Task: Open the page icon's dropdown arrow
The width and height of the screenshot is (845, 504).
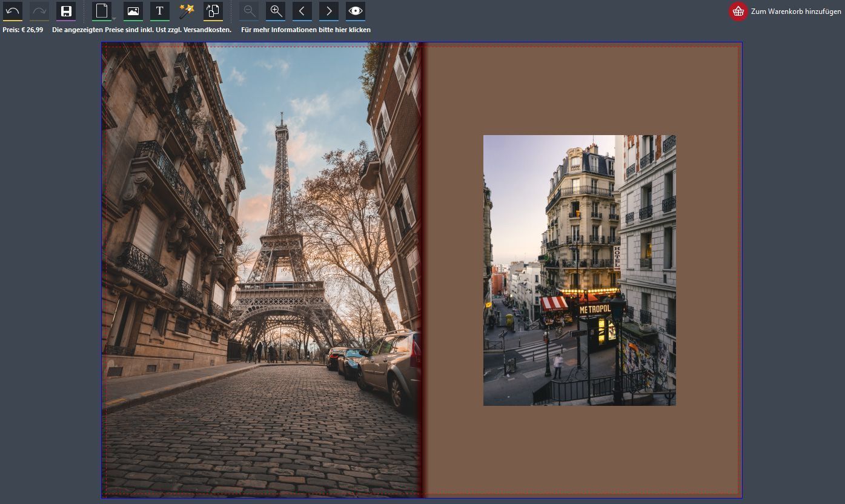Action: (x=114, y=18)
